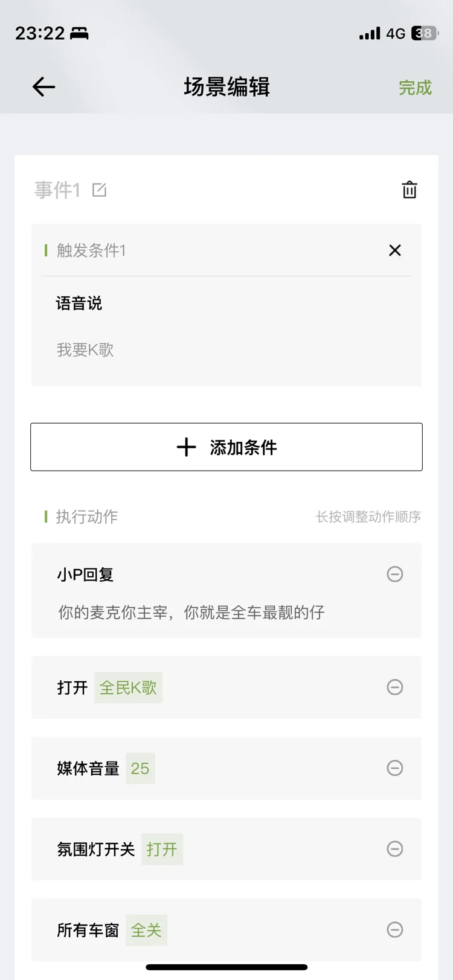Change the media volume value 25
The width and height of the screenshot is (453, 980).
click(x=140, y=768)
